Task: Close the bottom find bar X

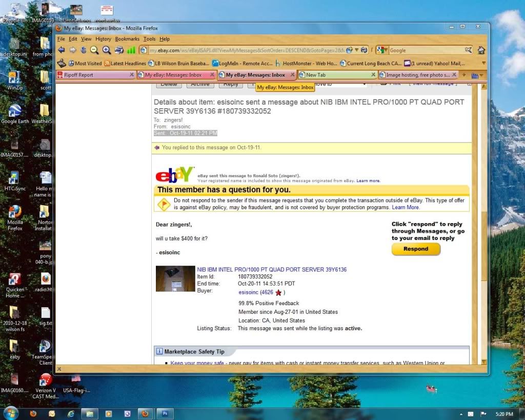Action: click(x=59, y=369)
